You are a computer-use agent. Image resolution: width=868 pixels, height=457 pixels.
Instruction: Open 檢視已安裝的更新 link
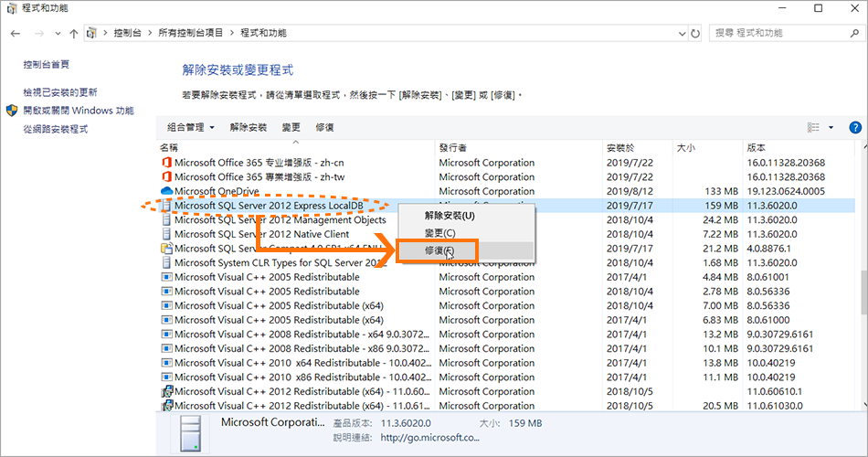60,92
